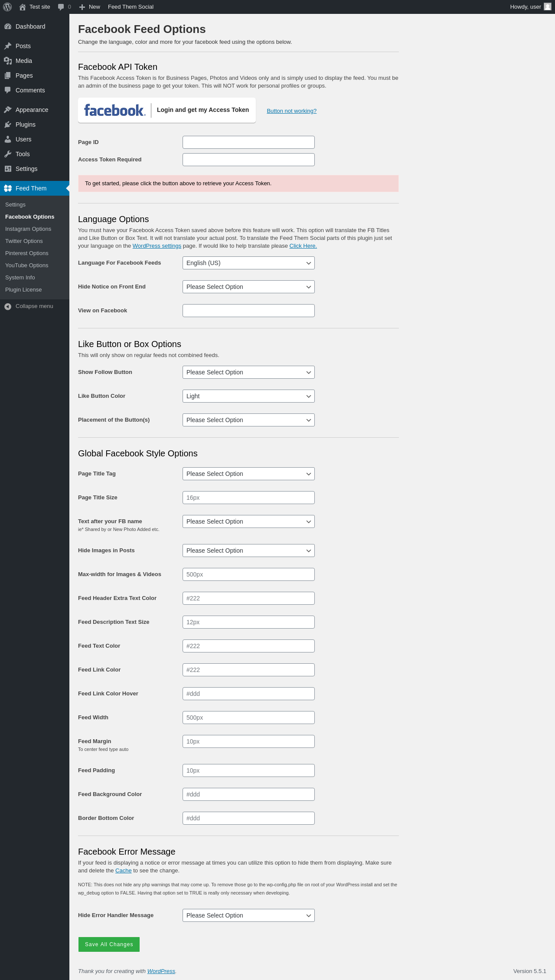
Task: Click the Comments icon in sidebar
Action: point(8,90)
